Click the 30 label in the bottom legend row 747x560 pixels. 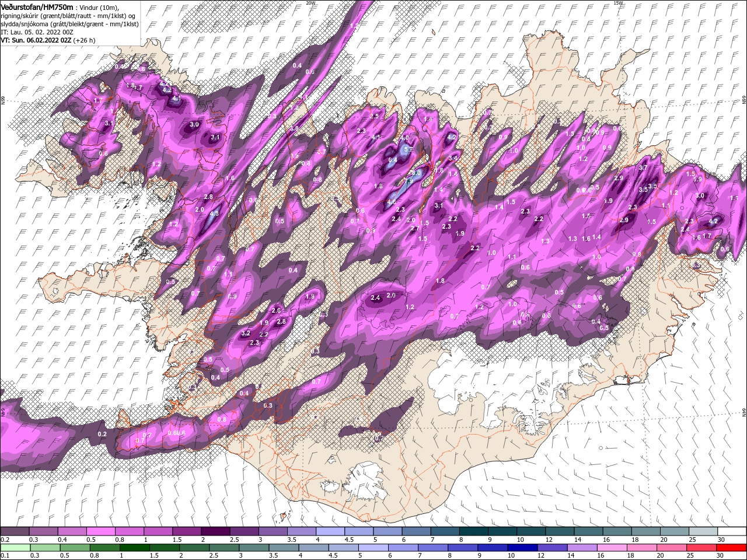pyautogui.click(x=720, y=555)
